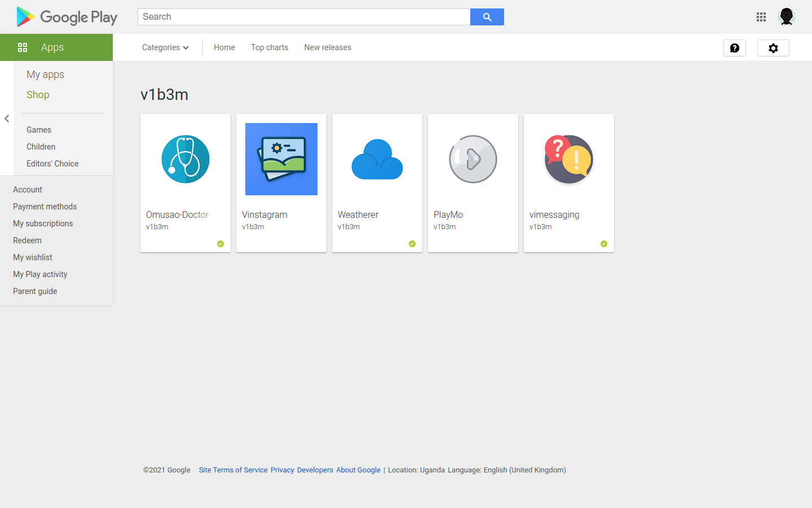Collapse sidebar with left arrow
The width and height of the screenshot is (812, 508).
coord(7,119)
